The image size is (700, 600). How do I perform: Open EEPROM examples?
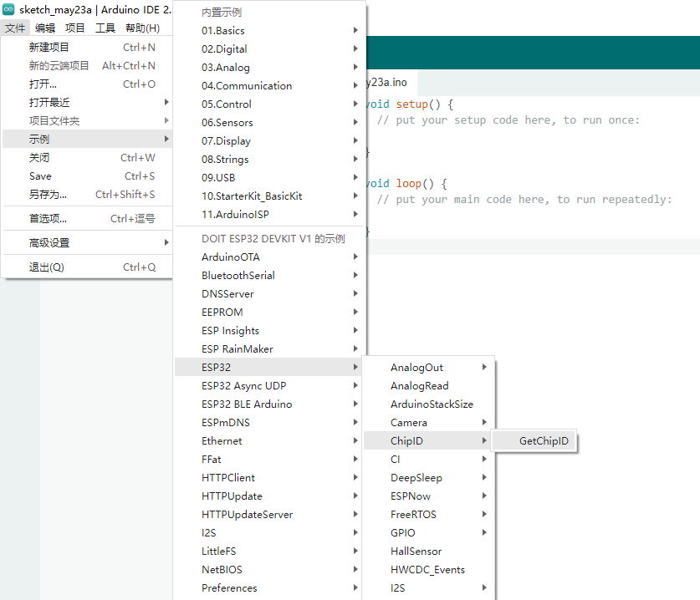click(269, 312)
